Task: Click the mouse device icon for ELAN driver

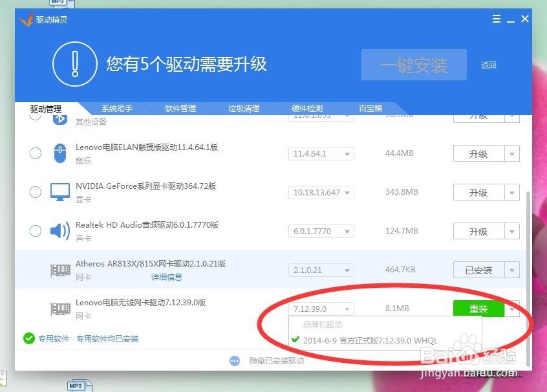Action: coord(60,153)
